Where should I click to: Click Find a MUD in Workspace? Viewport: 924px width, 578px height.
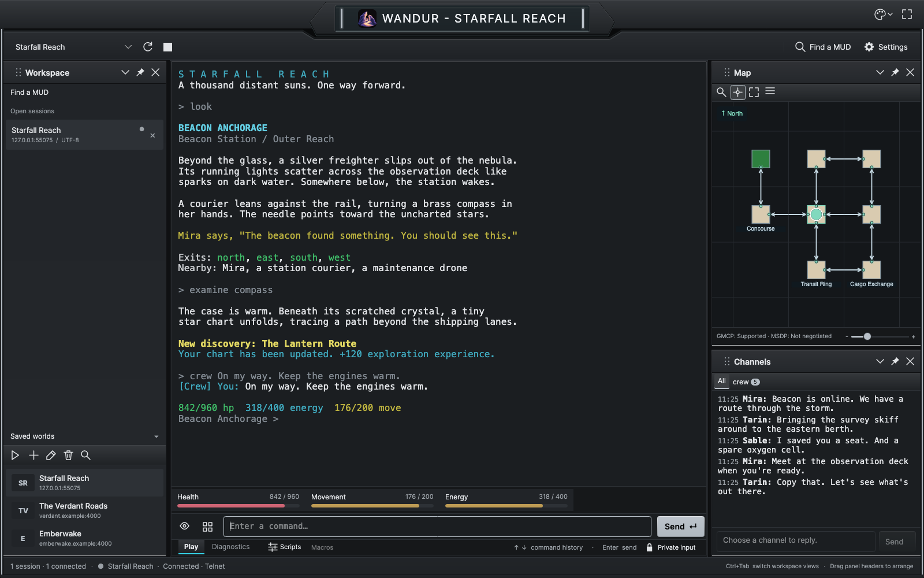(x=29, y=92)
